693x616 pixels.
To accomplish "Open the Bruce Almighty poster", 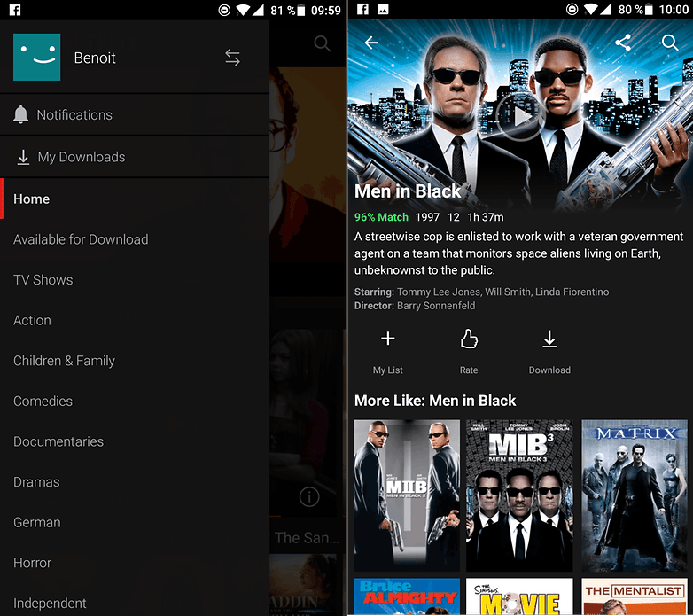I will pyautogui.click(x=407, y=597).
